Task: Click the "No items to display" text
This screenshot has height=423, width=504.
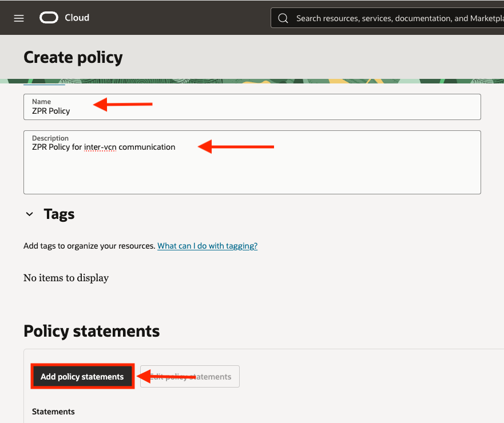Action: click(66, 278)
